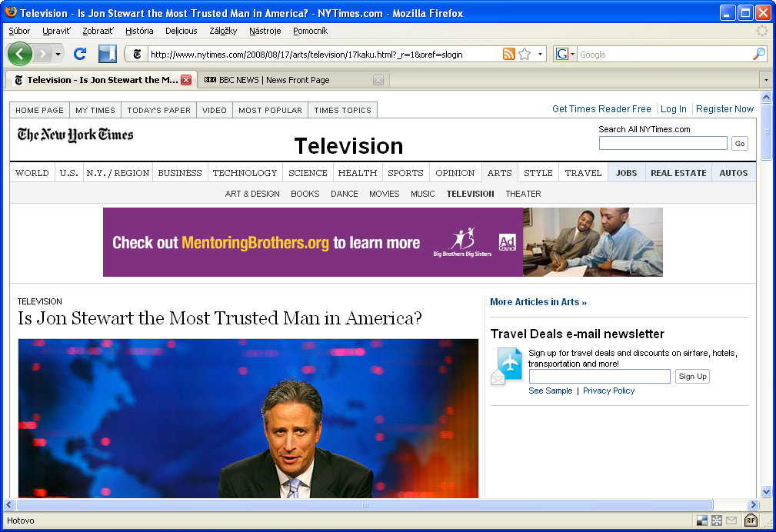Viewport: 776px width, 532px height.
Task: Focus the Search All NYTimes.com field
Action: [663, 143]
